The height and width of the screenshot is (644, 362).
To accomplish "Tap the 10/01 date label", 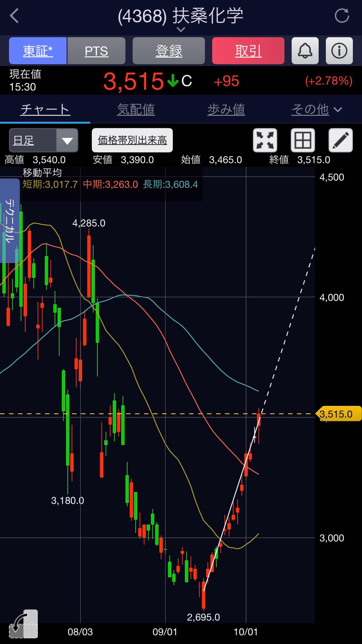I will point(246,632).
